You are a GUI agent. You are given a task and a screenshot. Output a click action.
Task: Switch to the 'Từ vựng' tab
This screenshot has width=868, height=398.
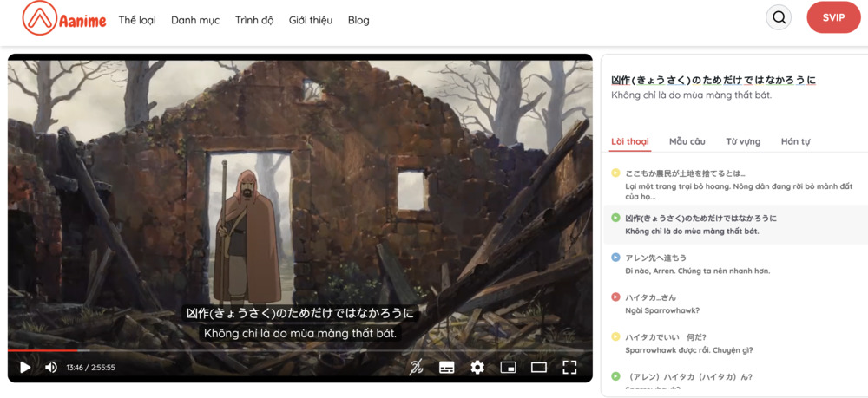click(743, 141)
